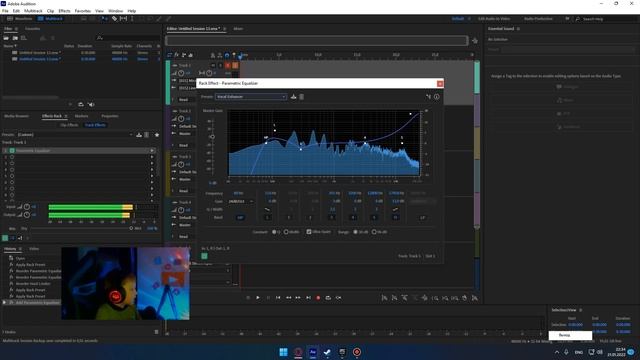This screenshot has height=360, width=640.
Task: Click Track 1 volume knob
Action: (x=181, y=73)
